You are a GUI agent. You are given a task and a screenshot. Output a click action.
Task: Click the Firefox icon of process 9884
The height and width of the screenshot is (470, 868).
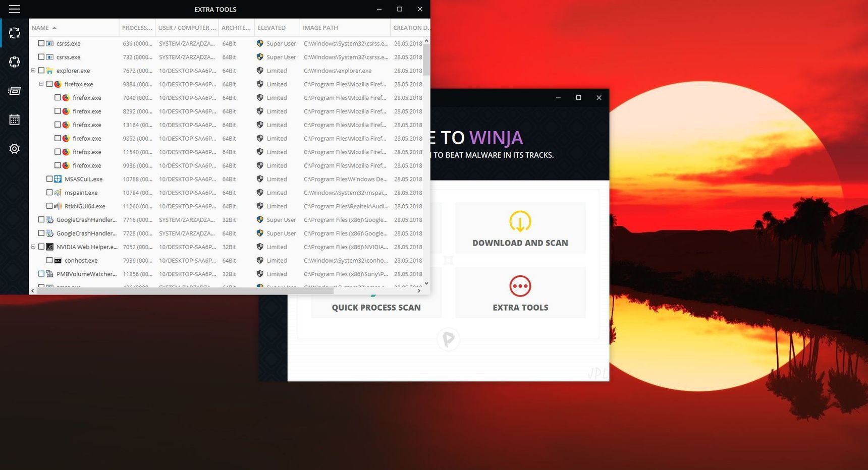point(58,84)
